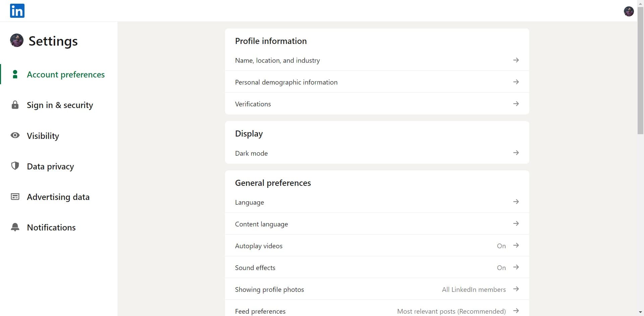Open Language settings via arrow
The height and width of the screenshot is (316, 644).
516,202
